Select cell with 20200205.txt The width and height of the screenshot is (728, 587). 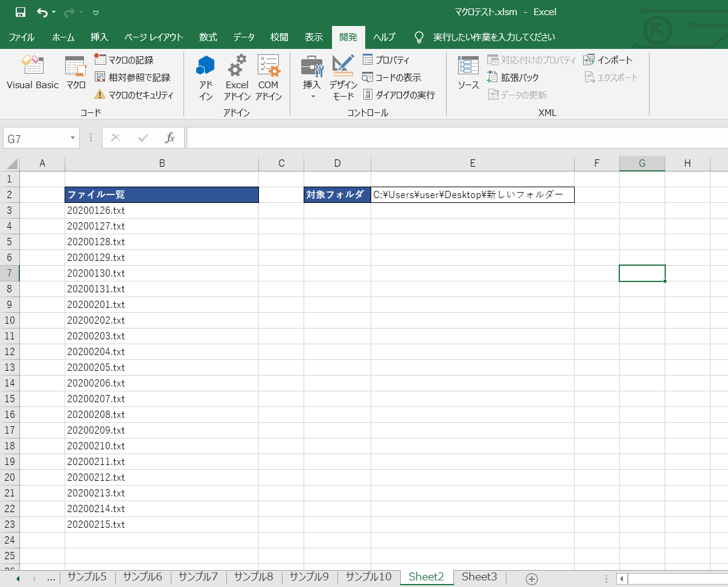[x=162, y=367]
